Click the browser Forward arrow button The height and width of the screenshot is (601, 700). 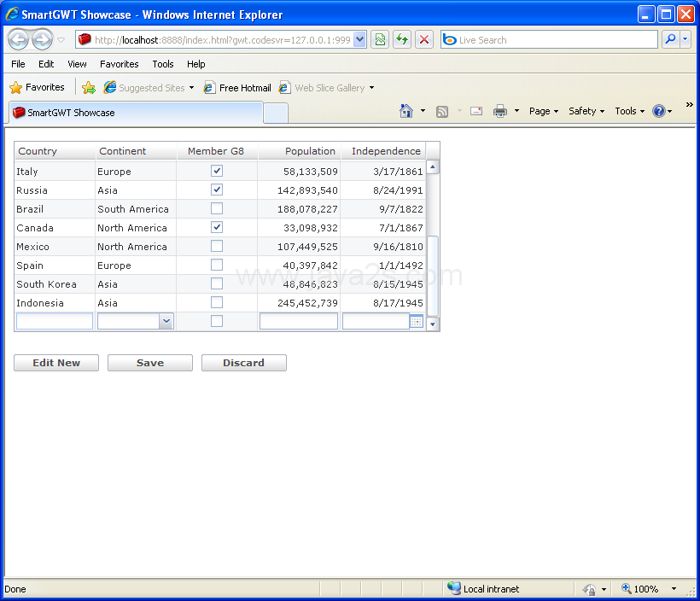click(x=43, y=40)
